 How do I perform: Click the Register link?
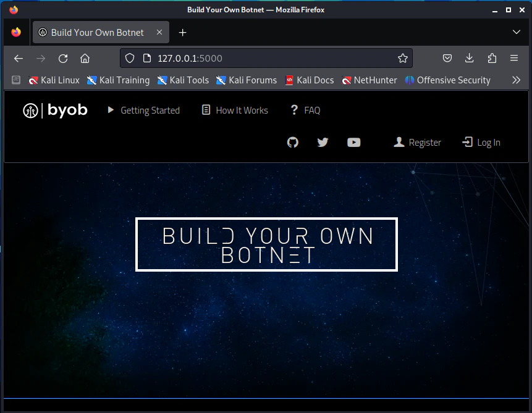coord(417,143)
